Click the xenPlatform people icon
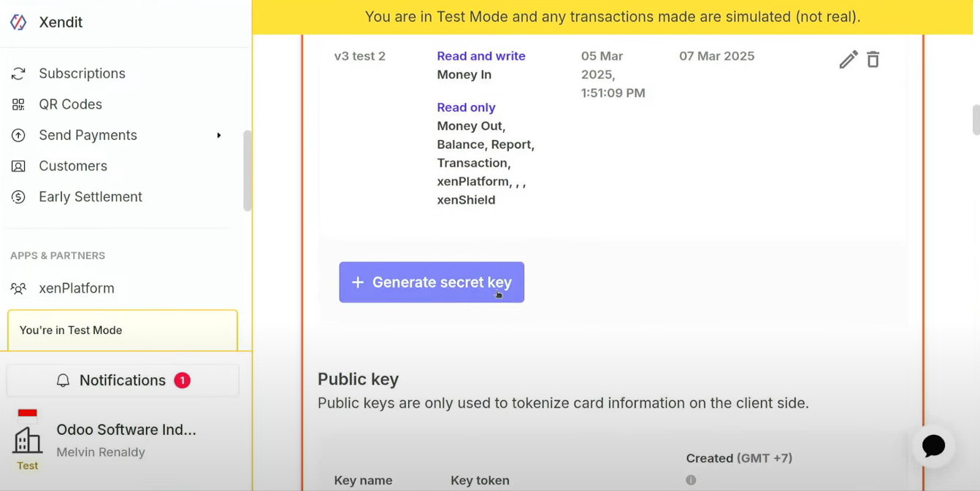The width and height of the screenshot is (980, 491). pyautogui.click(x=18, y=288)
